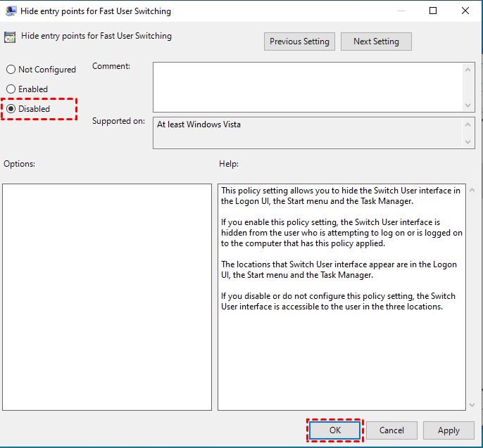Choose the Enabled radio option
The image size is (483, 448).
[x=11, y=89]
